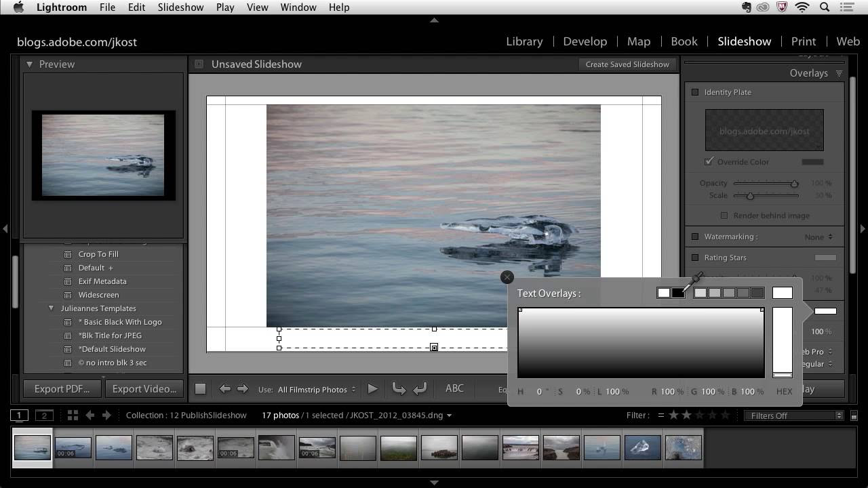Image resolution: width=868 pixels, height=488 pixels.
Task: Click the Export PDF button
Action: point(62,388)
